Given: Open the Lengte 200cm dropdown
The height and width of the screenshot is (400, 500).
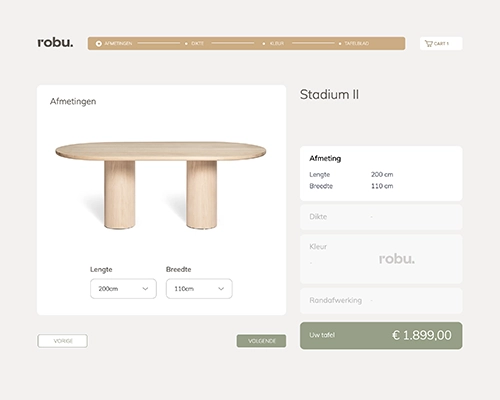Looking at the screenshot, I should [123, 289].
